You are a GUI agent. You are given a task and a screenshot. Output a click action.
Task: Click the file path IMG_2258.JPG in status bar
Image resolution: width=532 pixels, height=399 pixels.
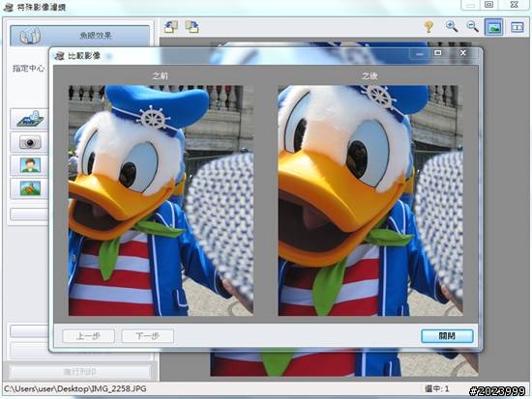click(75, 388)
